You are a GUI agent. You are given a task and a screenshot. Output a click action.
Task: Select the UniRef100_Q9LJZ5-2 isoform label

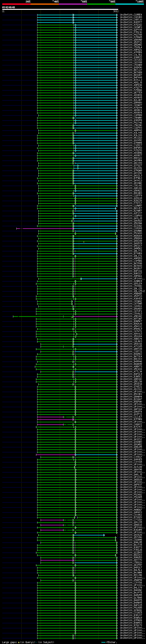coord(133,291)
